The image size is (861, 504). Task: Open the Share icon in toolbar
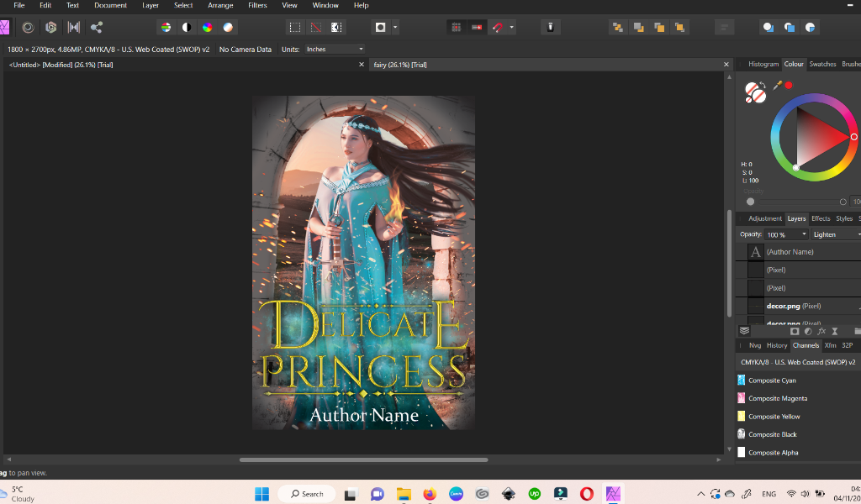(x=96, y=27)
